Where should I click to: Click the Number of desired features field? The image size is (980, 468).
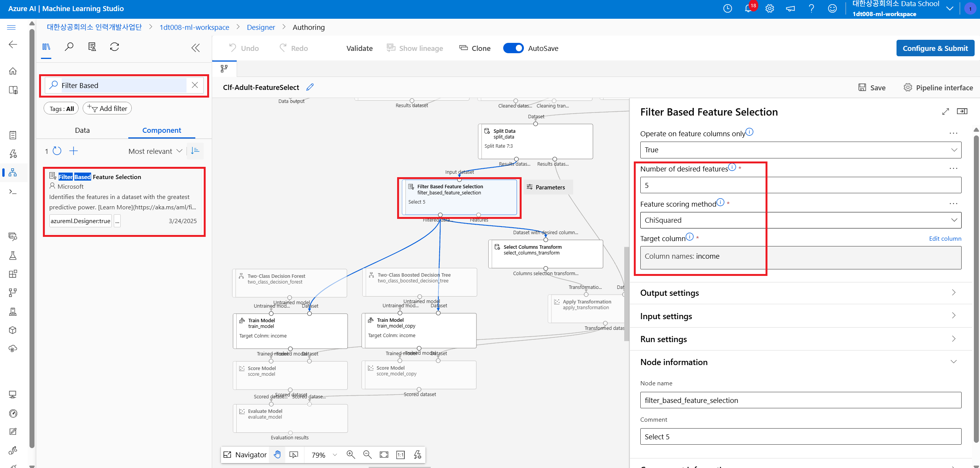pyautogui.click(x=800, y=185)
